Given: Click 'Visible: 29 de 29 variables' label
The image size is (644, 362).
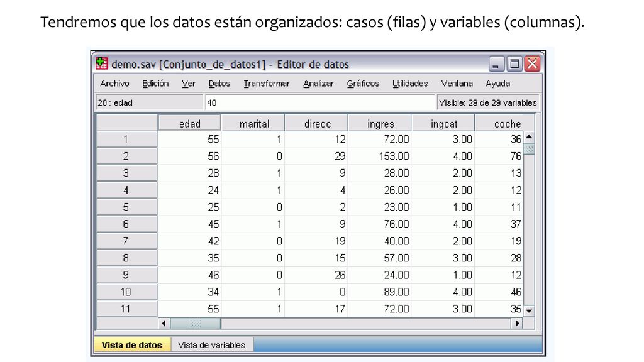Looking at the screenshot, I should click(488, 102).
